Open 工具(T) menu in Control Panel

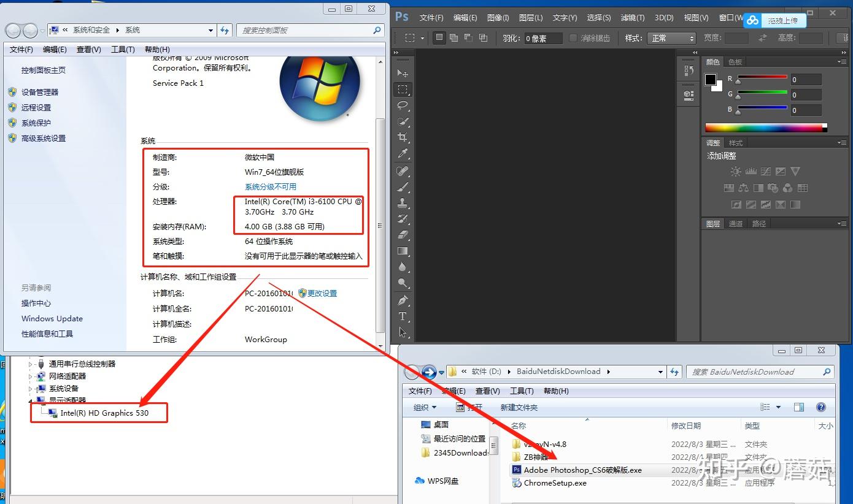click(x=123, y=49)
